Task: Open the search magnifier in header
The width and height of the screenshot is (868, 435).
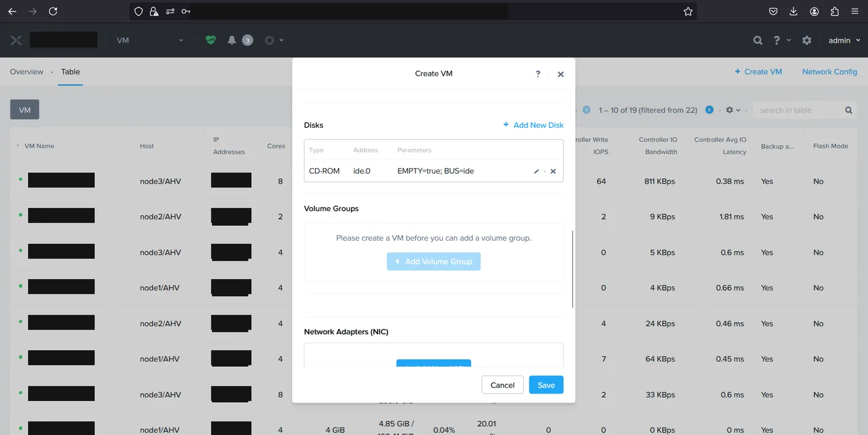Action: pos(758,40)
